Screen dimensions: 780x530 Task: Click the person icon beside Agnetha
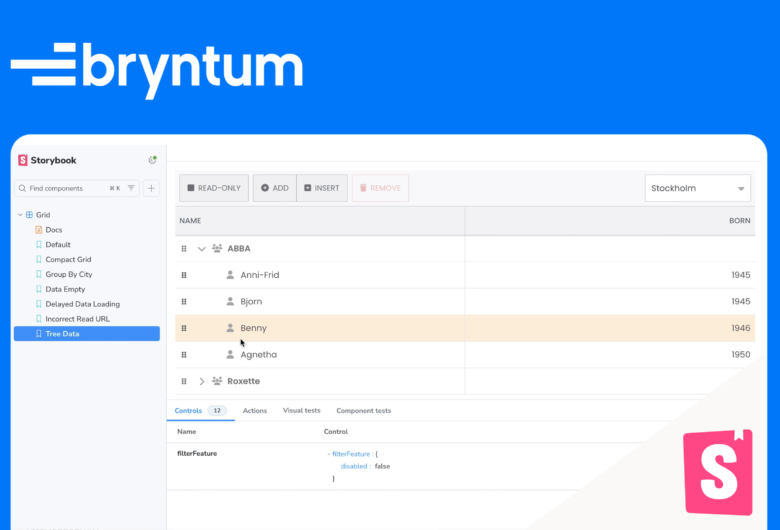[x=230, y=354]
